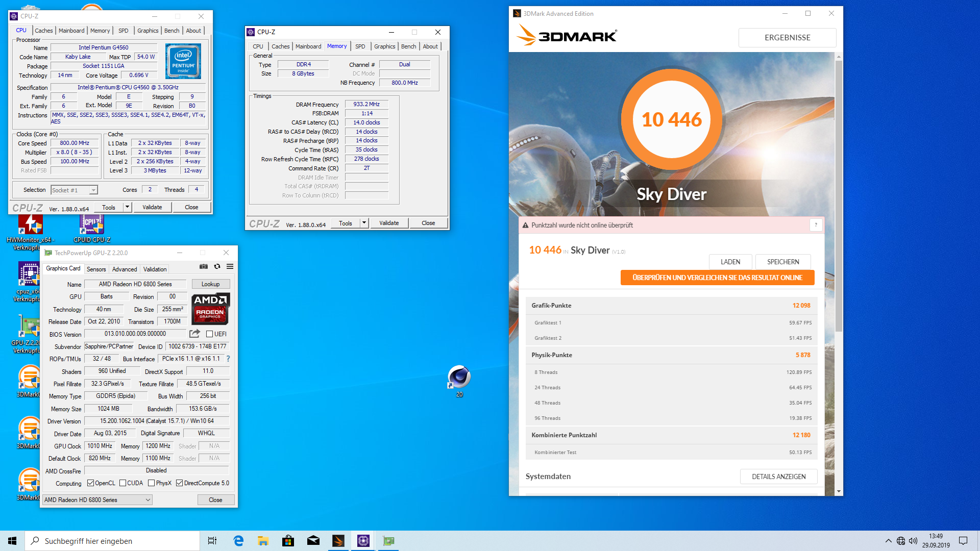Click 3DMark warning help question mark
Image resolution: width=980 pixels, height=551 pixels.
point(816,225)
